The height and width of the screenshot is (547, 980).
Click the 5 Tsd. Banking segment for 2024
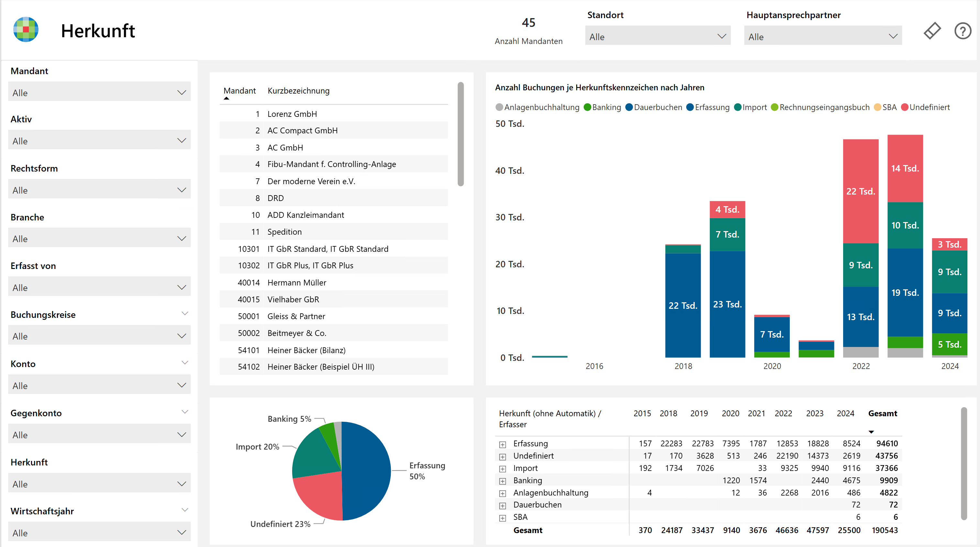(x=950, y=344)
